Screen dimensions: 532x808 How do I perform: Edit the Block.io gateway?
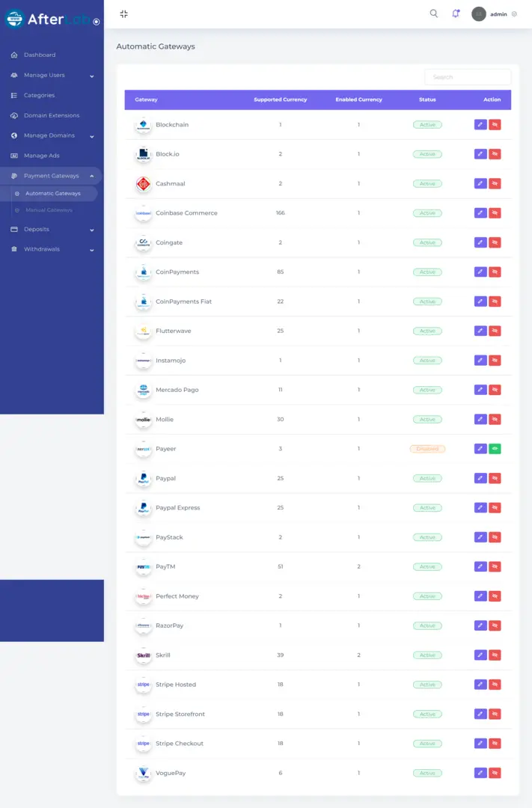(480, 154)
